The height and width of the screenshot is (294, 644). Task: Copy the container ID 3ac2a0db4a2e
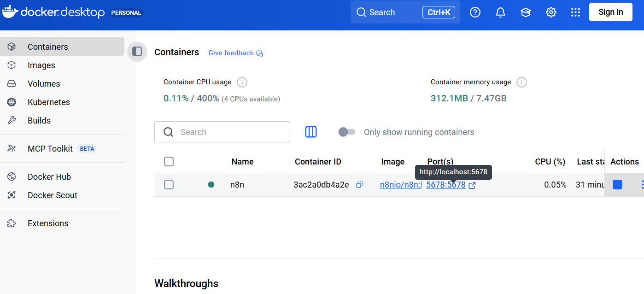point(360,185)
